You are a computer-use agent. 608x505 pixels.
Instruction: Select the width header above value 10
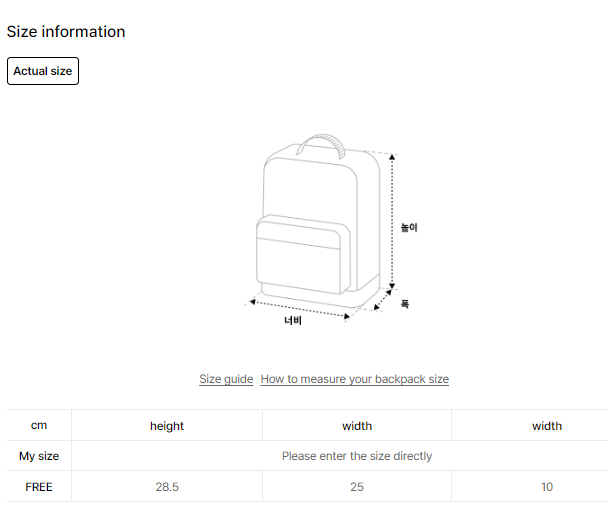(547, 425)
